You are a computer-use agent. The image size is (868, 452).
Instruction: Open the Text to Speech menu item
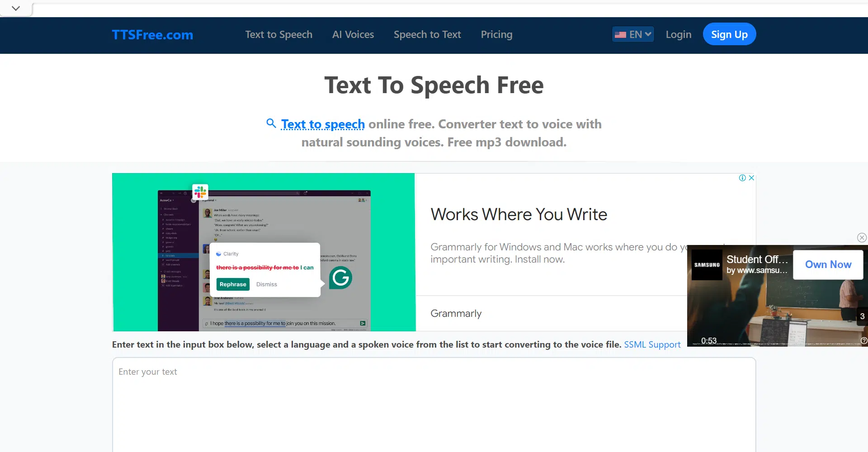[x=278, y=35]
